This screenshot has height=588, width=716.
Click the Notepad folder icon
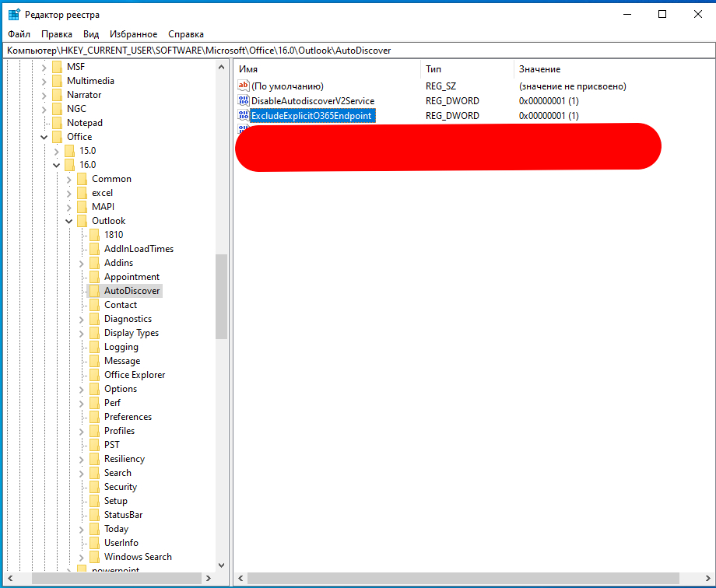tap(57, 123)
